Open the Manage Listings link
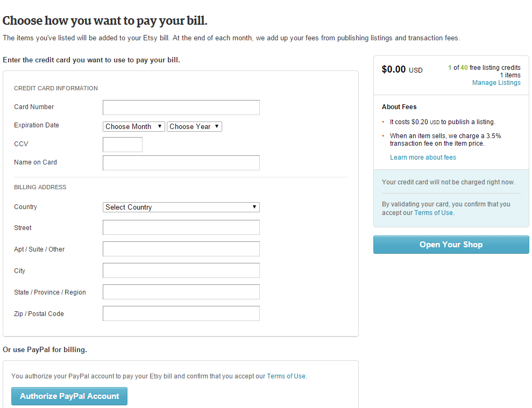Image resolution: width=532 pixels, height=408 pixels. [x=496, y=83]
